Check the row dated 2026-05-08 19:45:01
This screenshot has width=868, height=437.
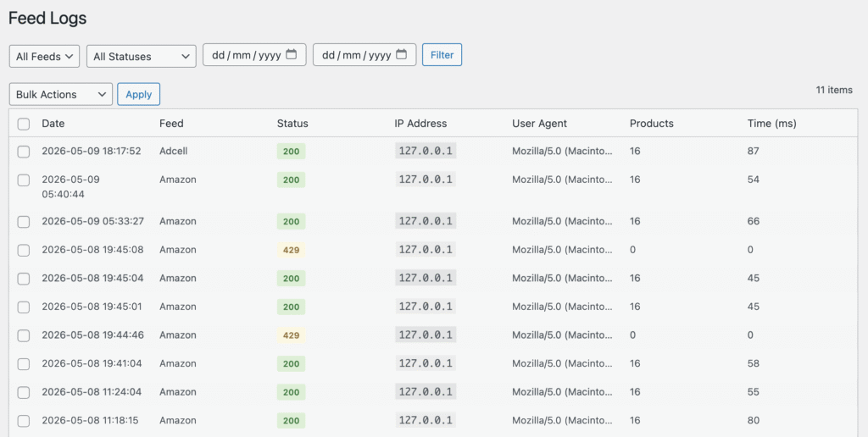point(23,307)
